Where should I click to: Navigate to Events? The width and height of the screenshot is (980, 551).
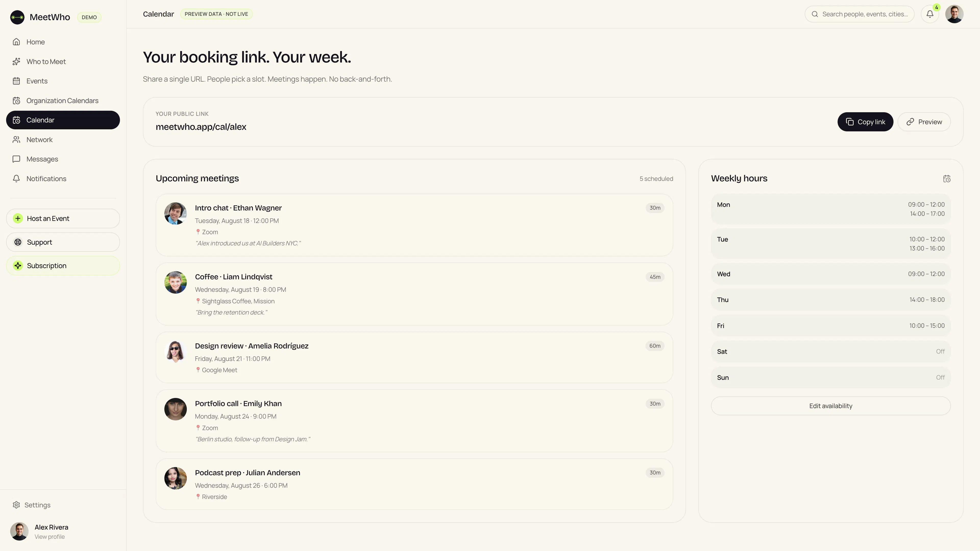63,81
